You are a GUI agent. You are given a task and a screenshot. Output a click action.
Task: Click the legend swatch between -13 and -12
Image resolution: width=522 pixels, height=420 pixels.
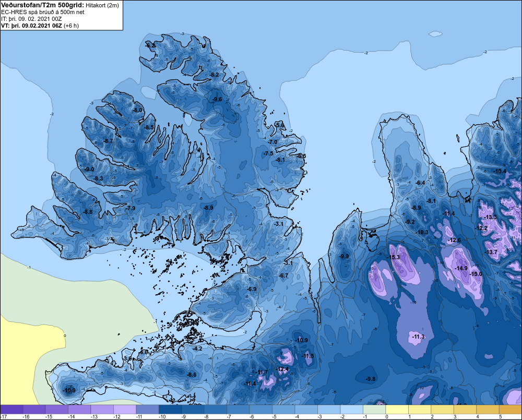(102, 410)
